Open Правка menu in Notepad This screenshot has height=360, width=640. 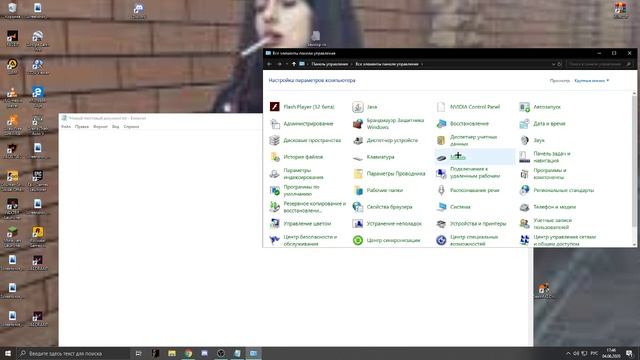click(82, 127)
